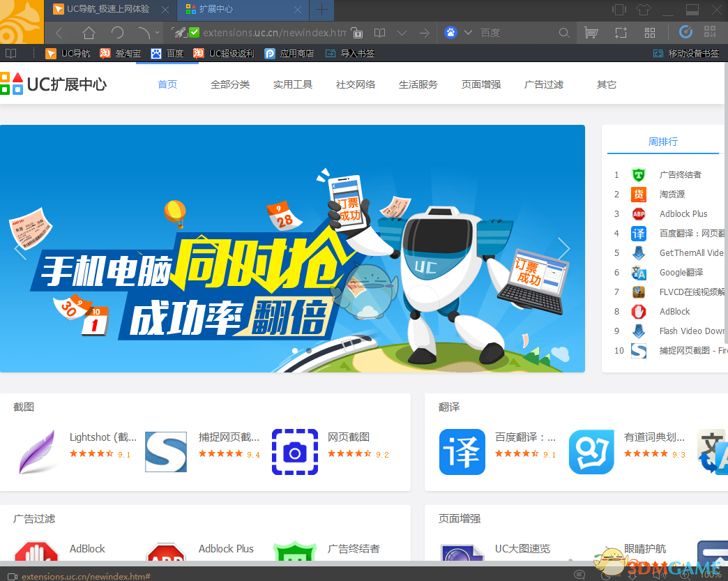Switch to the UC导航 tab
Image resolution: width=728 pixels, height=581 pixels.
pos(105,10)
